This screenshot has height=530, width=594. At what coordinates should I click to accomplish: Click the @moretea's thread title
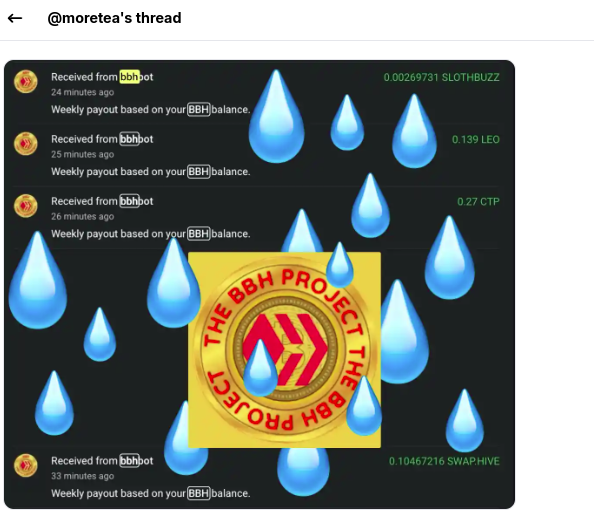click(114, 18)
